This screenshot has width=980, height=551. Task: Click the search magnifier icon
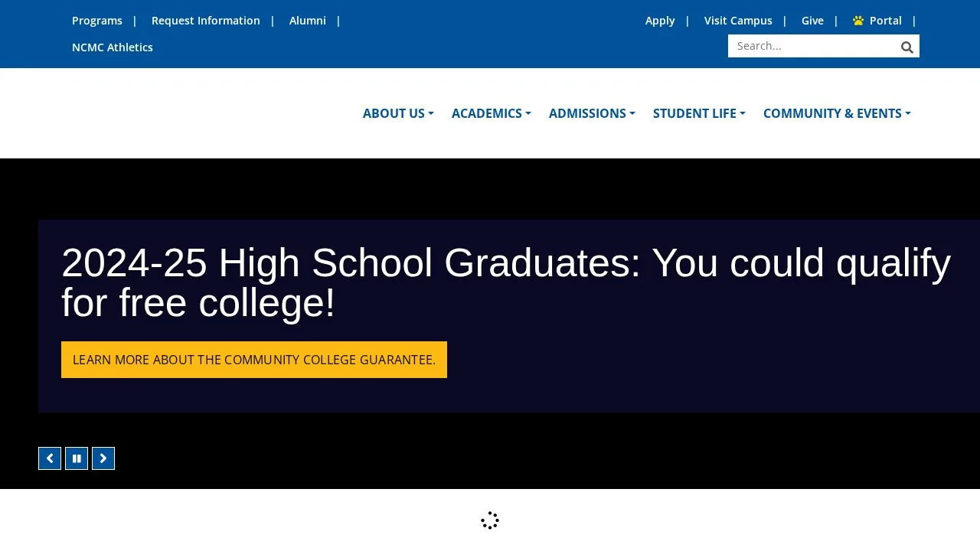[907, 47]
